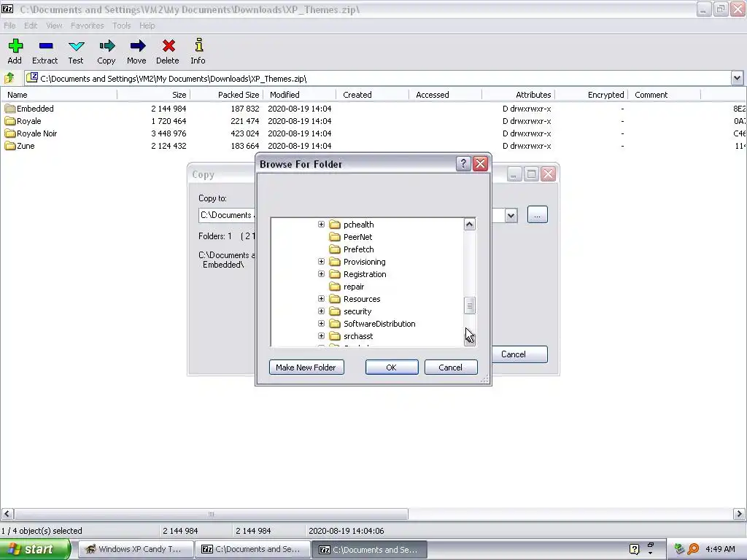Click the Test toolbar icon

[x=76, y=46]
